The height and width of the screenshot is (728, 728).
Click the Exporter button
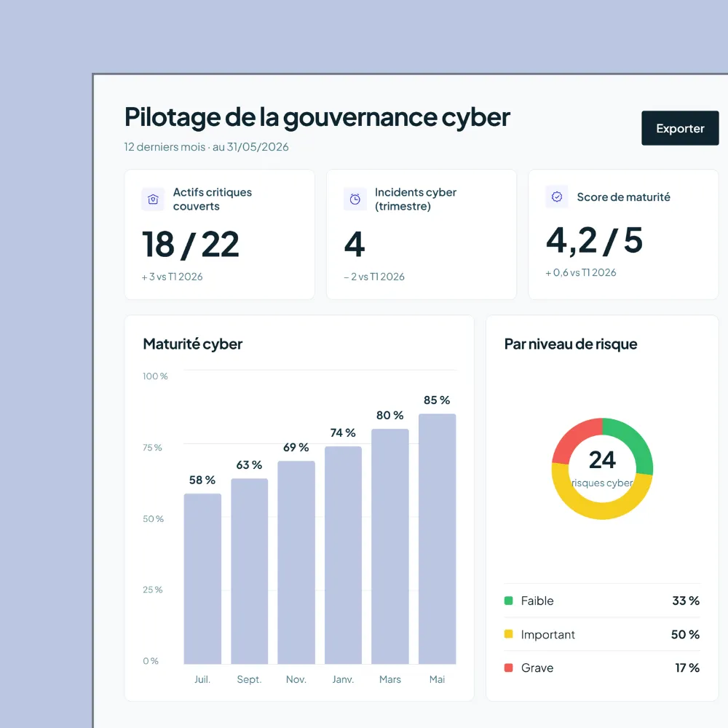click(x=680, y=128)
